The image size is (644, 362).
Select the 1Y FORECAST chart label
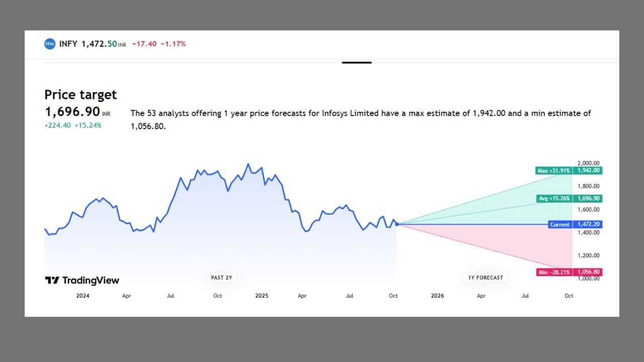tap(486, 278)
